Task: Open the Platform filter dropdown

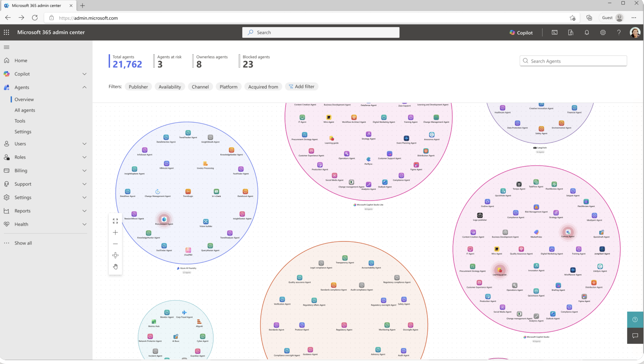Action: [x=229, y=87]
